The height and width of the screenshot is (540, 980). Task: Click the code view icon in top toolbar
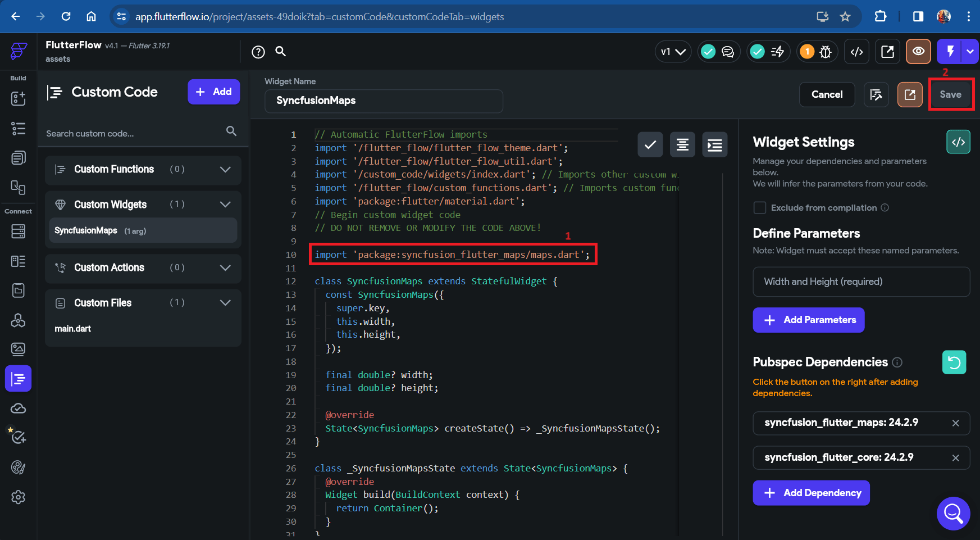(856, 52)
